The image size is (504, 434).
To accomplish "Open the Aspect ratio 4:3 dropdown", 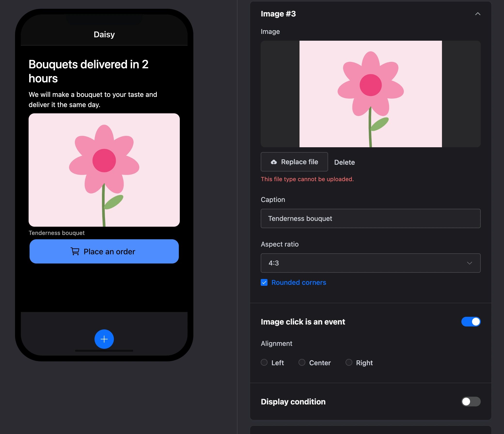I will [370, 263].
